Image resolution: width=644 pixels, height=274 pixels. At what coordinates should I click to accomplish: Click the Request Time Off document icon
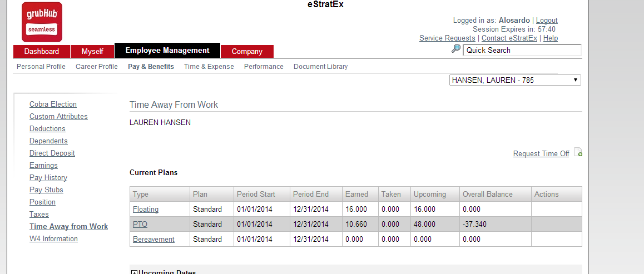click(x=578, y=152)
